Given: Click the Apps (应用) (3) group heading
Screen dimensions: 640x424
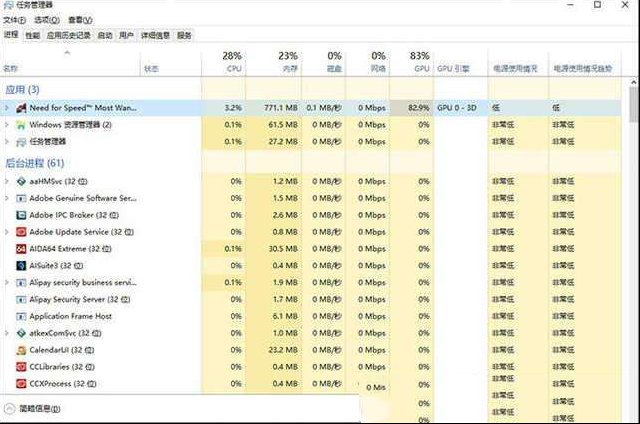Looking at the screenshot, I should click(22, 90).
